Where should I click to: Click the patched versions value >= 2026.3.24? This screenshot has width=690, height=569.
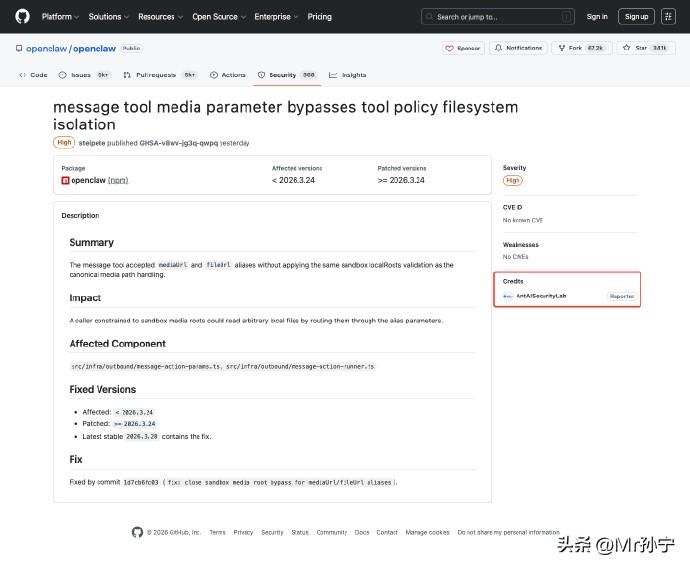pyautogui.click(x=401, y=180)
